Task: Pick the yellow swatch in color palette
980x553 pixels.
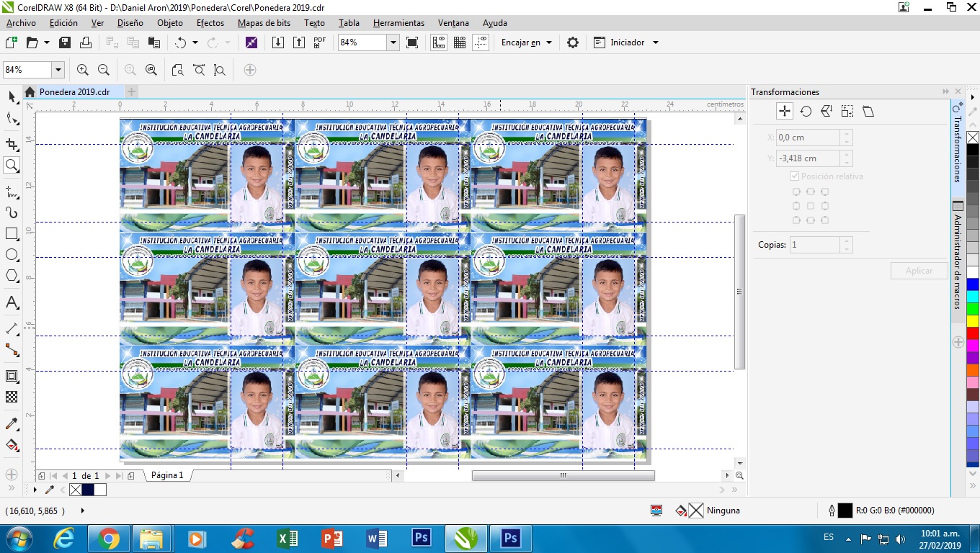Action: tap(973, 321)
